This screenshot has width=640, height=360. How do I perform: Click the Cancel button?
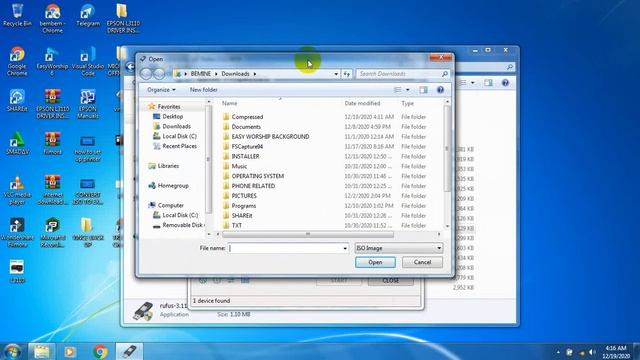pyautogui.click(x=422, y=262)
